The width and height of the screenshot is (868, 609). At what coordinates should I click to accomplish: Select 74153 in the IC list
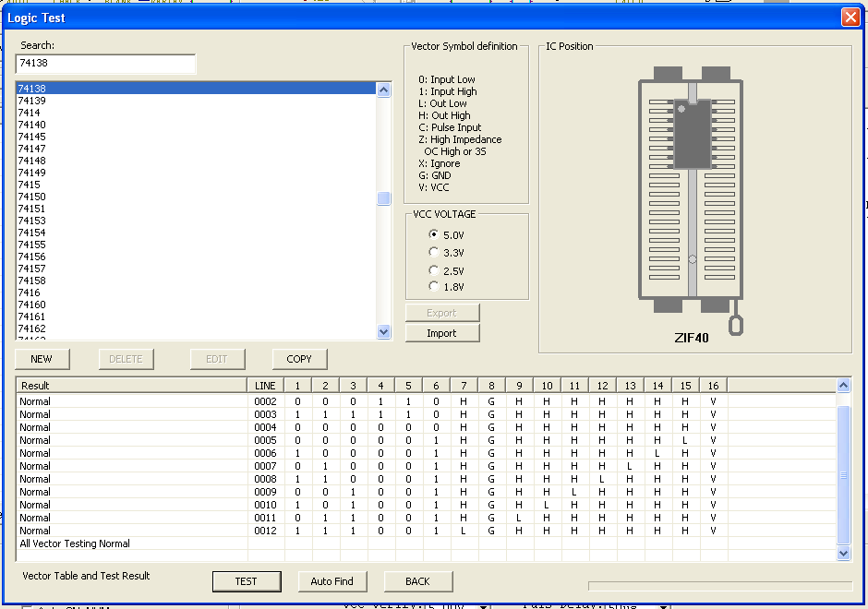pyautogui.click(x=197, y=221)
